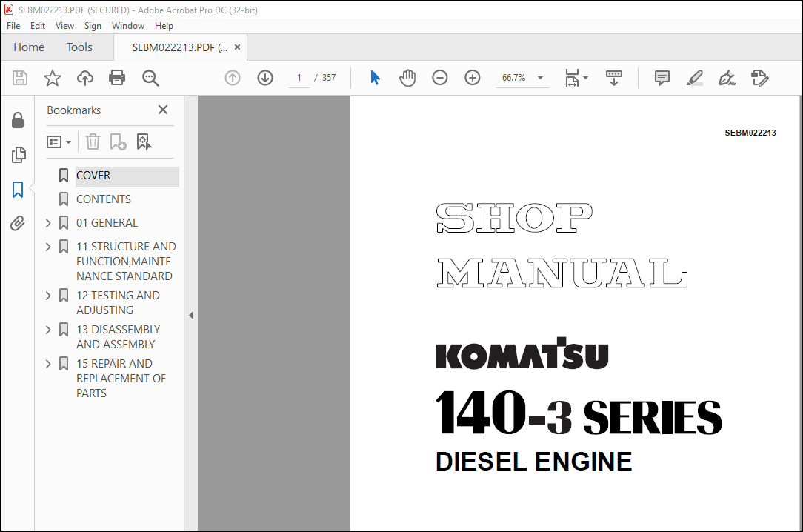This screenshot has width=803, height=532.
Task: Click the Save file icon
Action: pyautogui.click(x=20, y=78)
